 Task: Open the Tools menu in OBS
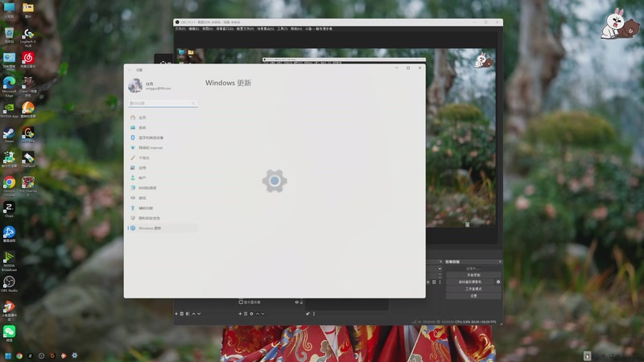283,29
